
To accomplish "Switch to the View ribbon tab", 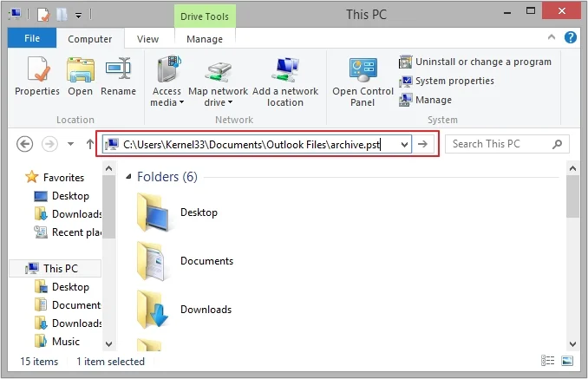I will pos(147,39).
